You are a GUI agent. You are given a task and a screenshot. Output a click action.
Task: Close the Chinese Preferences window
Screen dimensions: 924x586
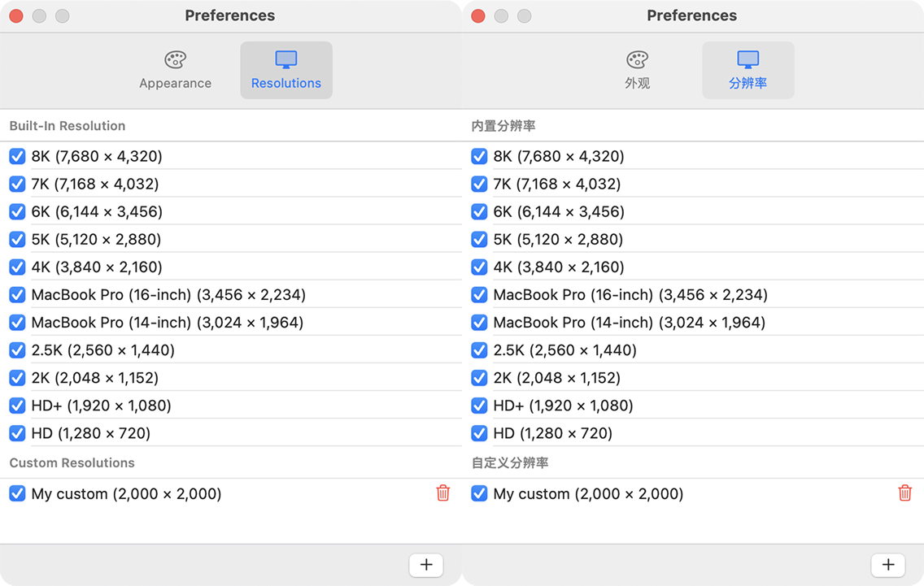click(x=478, y=16)
